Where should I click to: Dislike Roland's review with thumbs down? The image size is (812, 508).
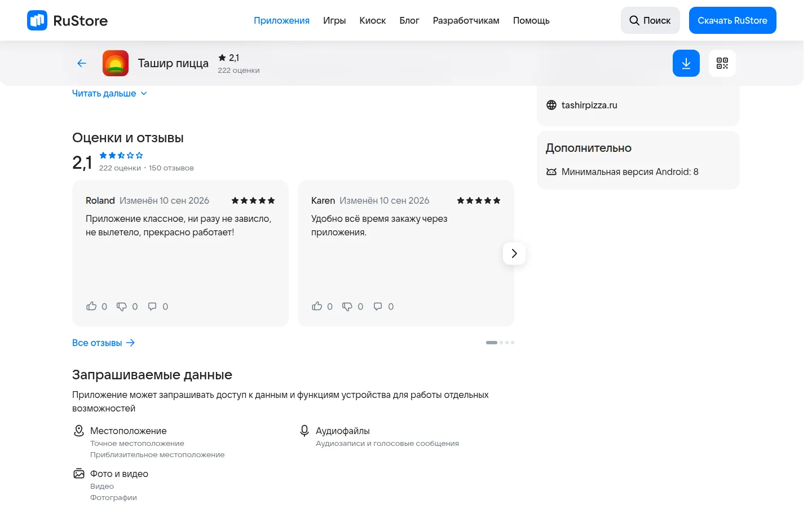point(122,306)
